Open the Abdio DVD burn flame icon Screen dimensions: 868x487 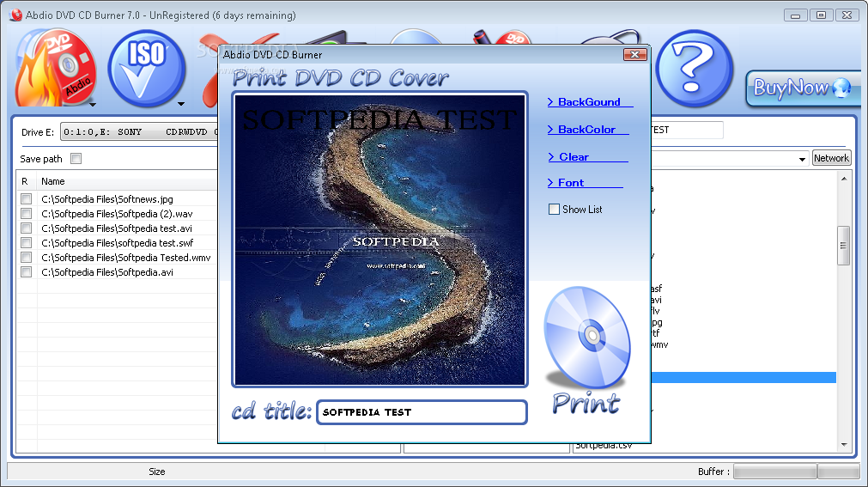pos(55,70)
